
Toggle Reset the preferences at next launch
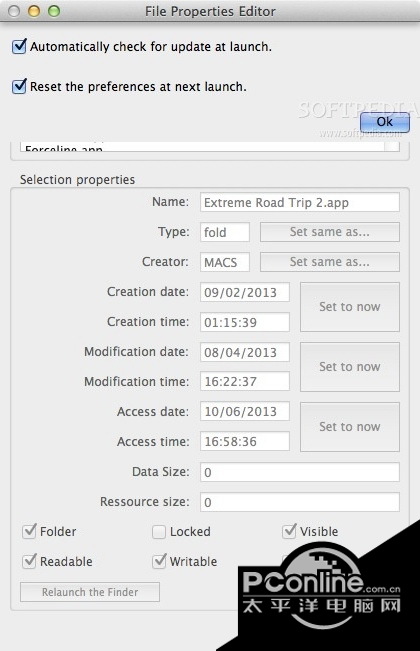click(19, 86)
